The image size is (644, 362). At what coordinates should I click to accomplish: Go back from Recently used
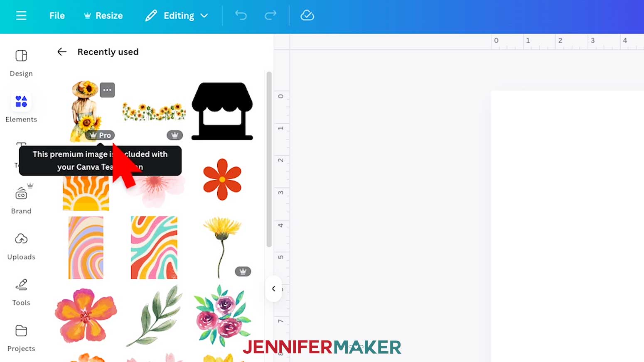point(62,52)
